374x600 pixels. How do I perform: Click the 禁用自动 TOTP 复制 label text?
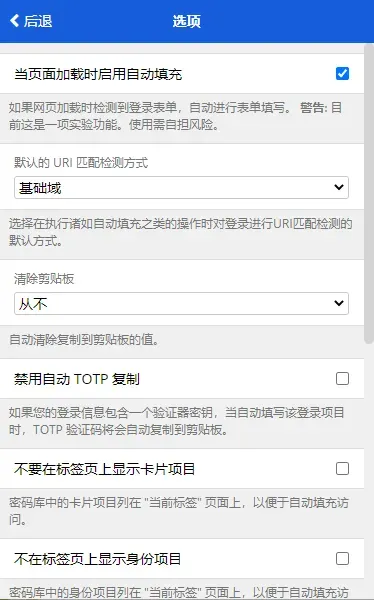coord(77,379)
